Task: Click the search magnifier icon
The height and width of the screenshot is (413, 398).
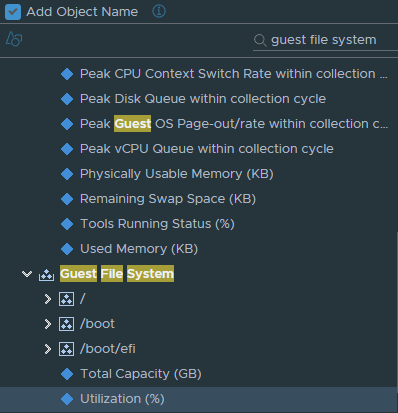Action: 260,40
